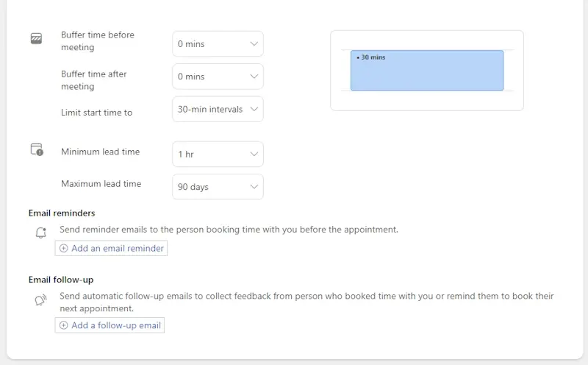588x365 pixels.
Task: Click the buffer time calendar icon
Action: 37,39
